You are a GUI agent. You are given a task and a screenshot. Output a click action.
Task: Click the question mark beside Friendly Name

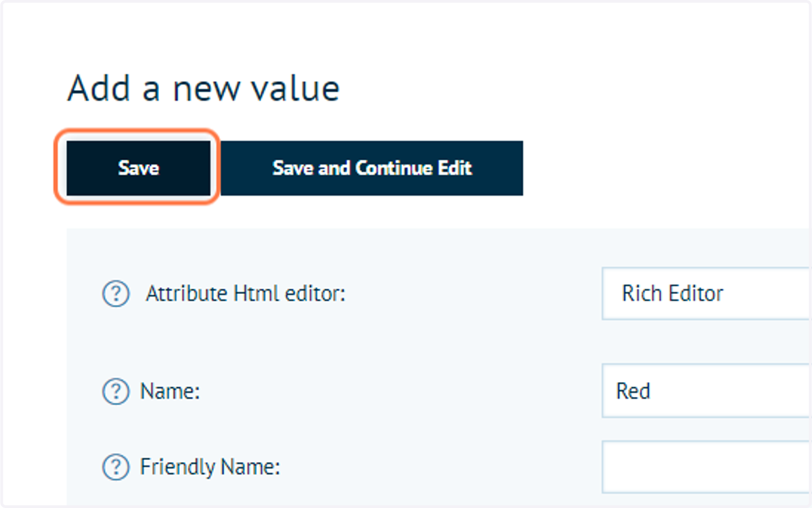click(x=116, y=467)
